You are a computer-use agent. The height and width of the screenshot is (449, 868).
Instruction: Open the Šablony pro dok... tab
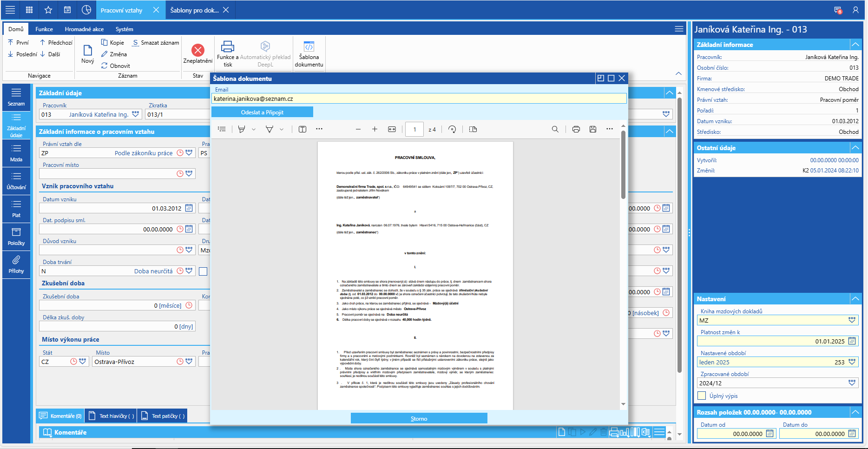195,10
